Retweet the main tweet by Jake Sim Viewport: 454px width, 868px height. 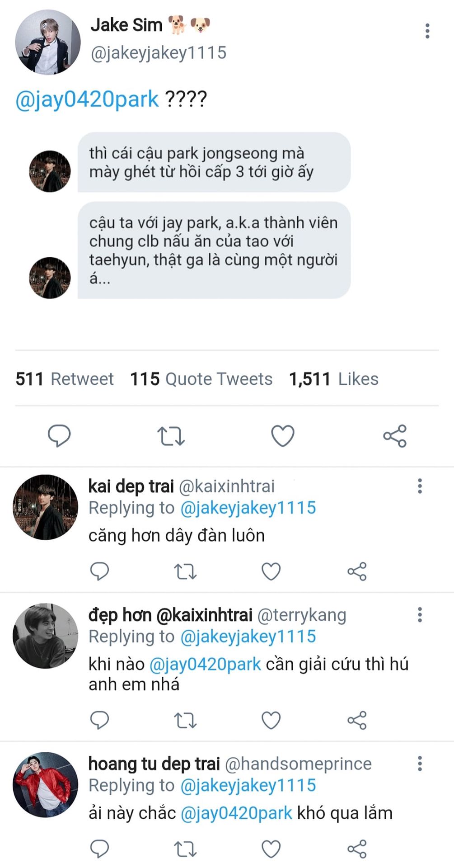pos(171,436)
